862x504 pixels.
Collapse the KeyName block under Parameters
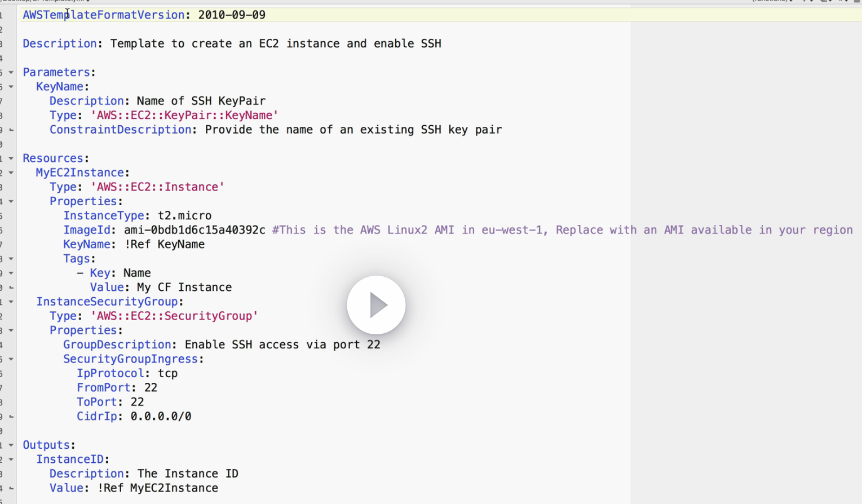point(11,87)
